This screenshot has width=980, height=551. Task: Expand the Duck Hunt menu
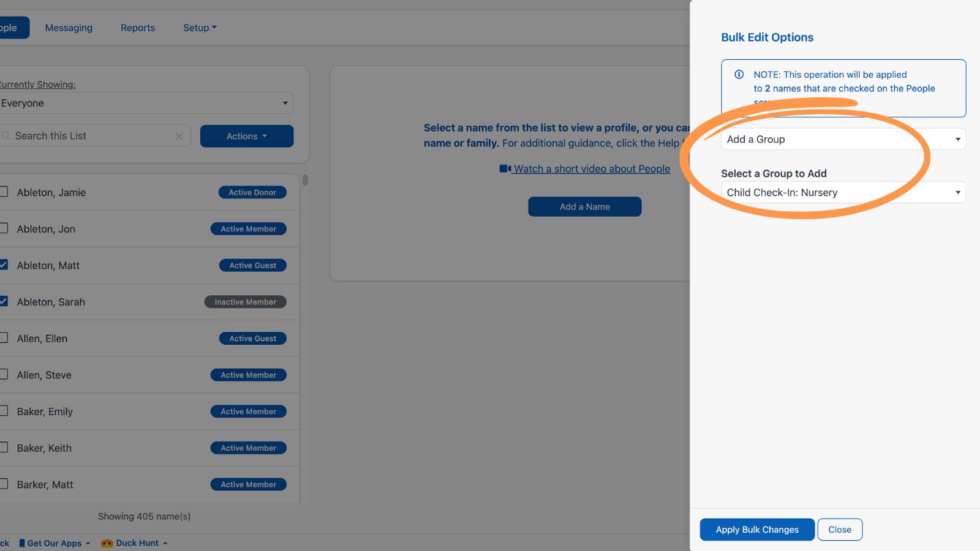(x=134, y=543)
